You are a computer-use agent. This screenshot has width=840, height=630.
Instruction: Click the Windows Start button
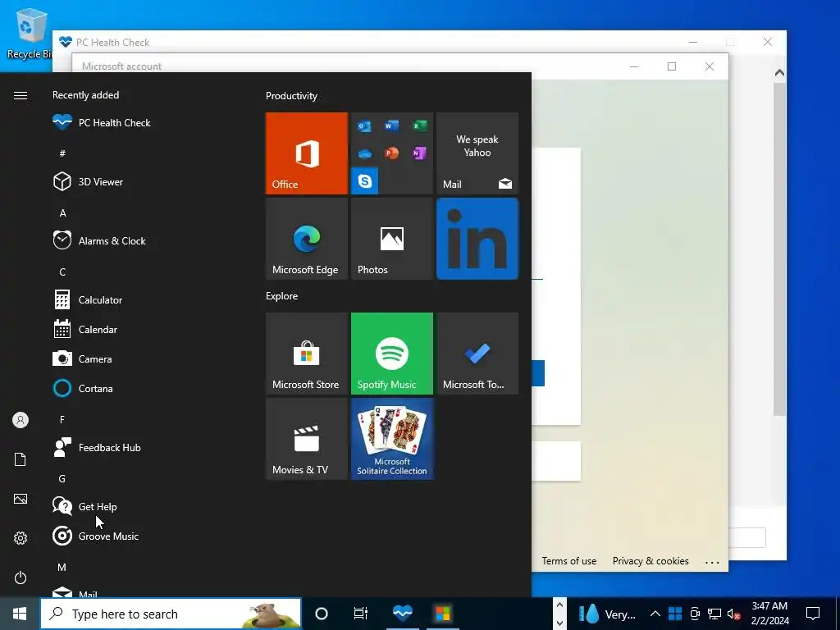[20, 614]
